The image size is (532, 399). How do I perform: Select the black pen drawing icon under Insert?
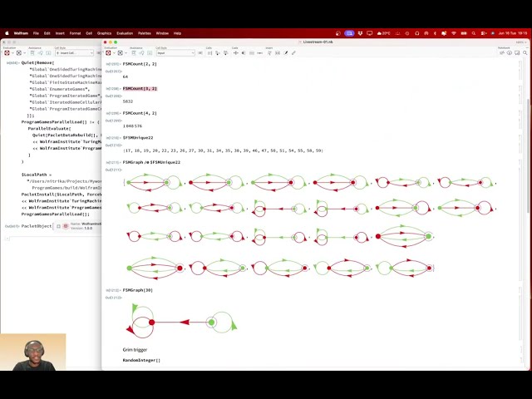point(286,53)
